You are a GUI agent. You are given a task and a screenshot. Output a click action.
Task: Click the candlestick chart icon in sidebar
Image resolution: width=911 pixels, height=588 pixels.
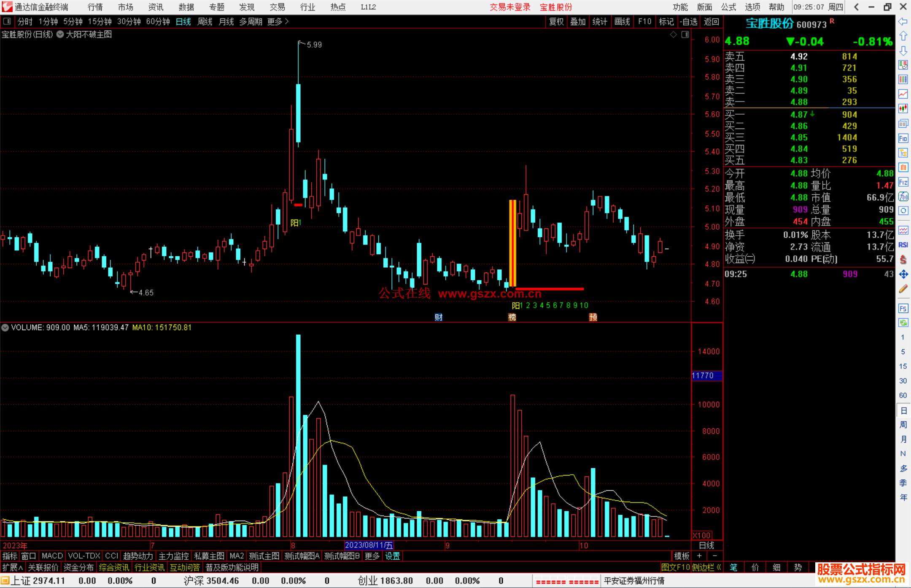click(x=903, y=109)
